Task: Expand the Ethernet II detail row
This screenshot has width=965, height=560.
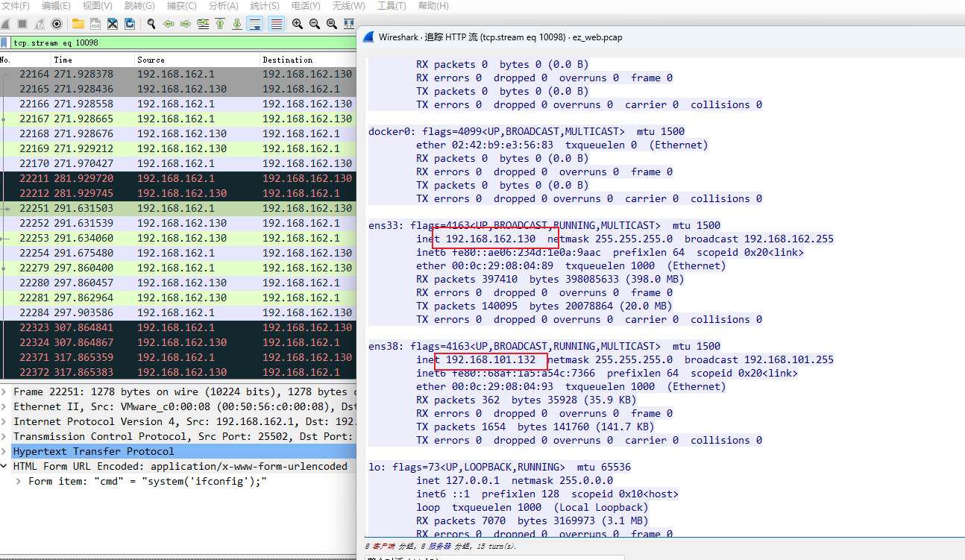Action: point(4,406)
